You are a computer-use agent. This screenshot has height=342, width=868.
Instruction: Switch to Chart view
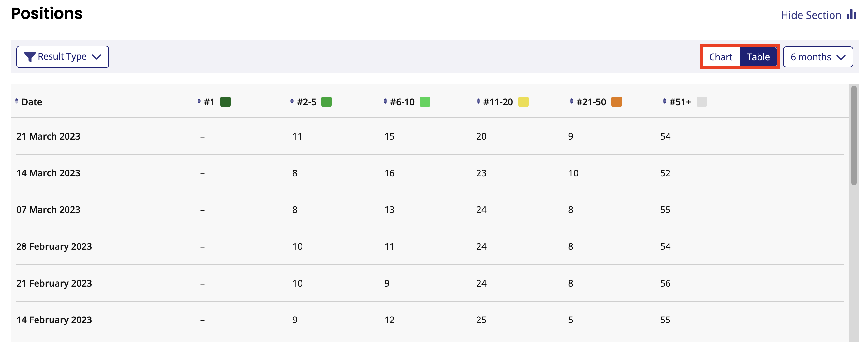(x=720, y=57)
